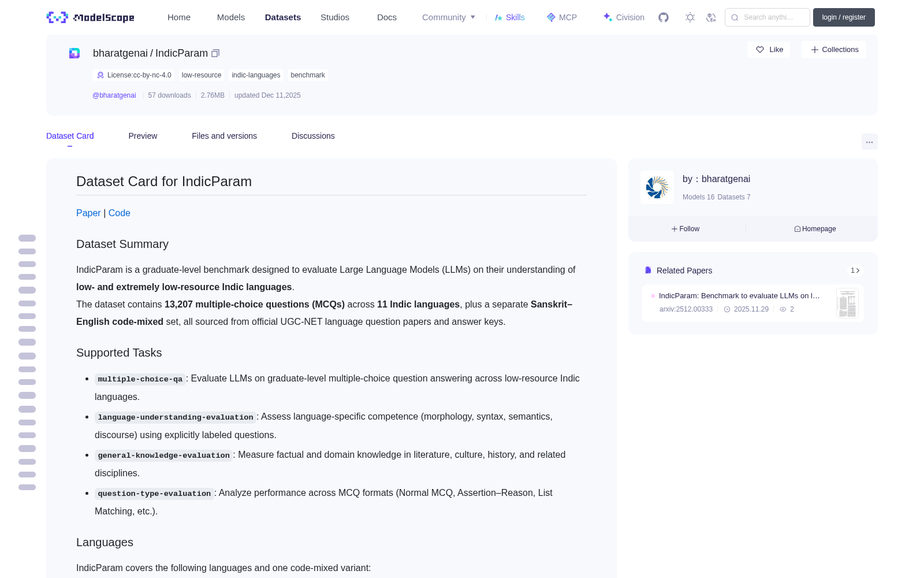Follow the bharatgenai organization

tap(685, 229)
